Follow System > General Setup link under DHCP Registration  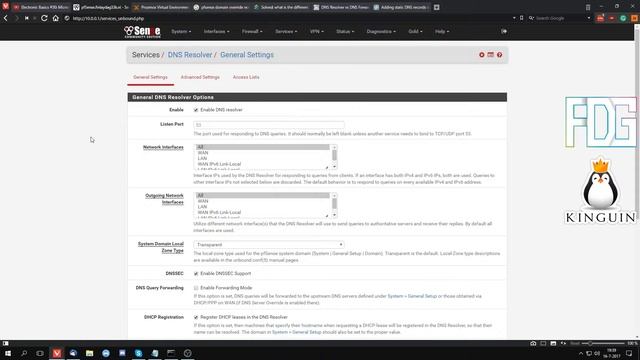coord(296,332)
